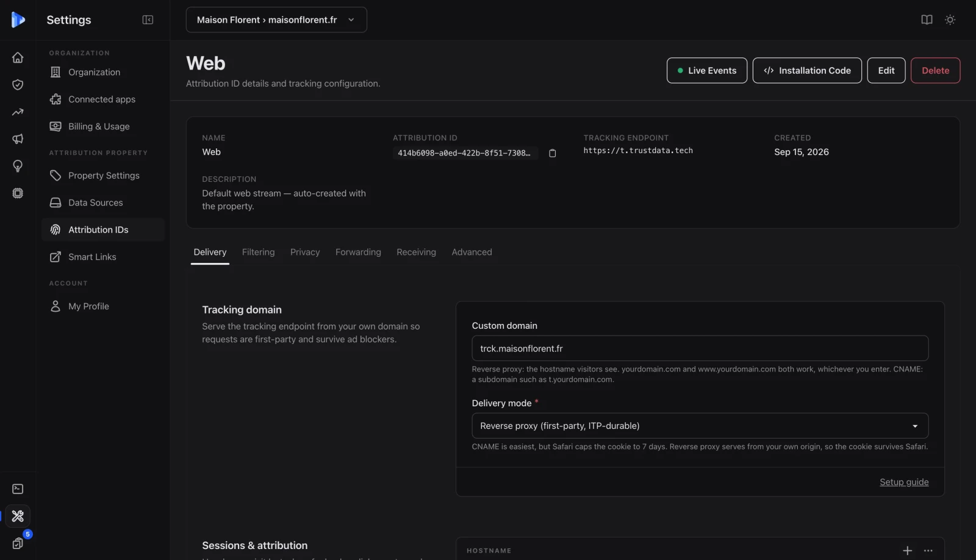Copy the attribution ID to clipboard

[552, 153]
